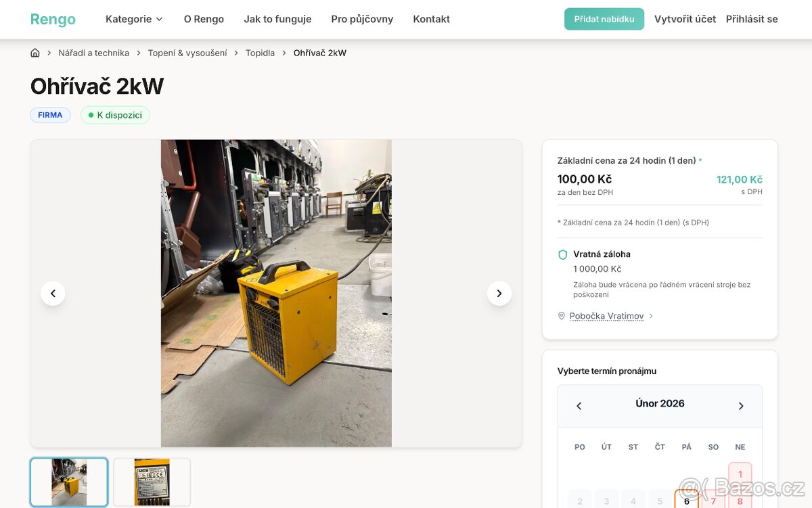The width and height of the screenshot is (812, 508).
Task: Expand the Pobočka Vratimov details chevron
Action: point(650,315)
